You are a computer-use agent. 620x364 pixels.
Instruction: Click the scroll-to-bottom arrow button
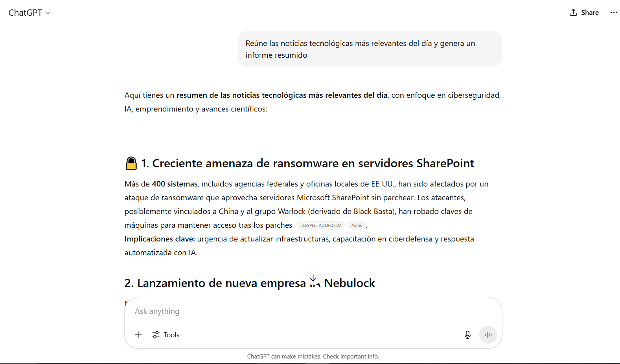tap(313, 278)
